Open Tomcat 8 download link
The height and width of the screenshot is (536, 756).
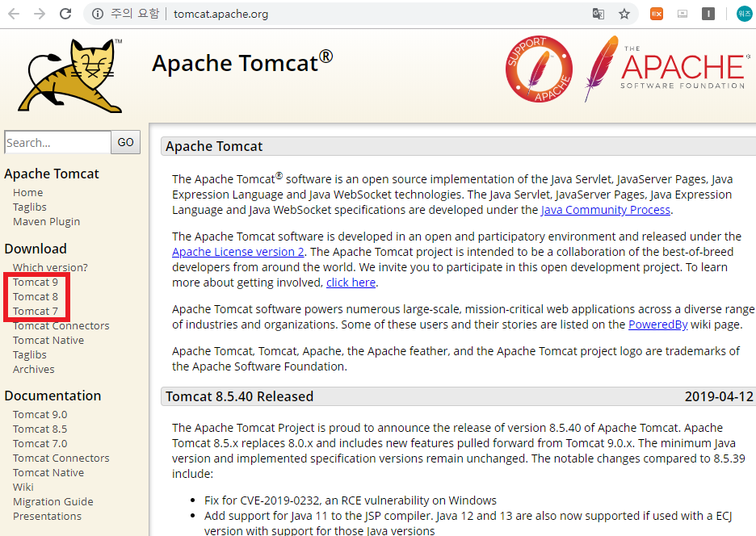(x=36, y=296)
